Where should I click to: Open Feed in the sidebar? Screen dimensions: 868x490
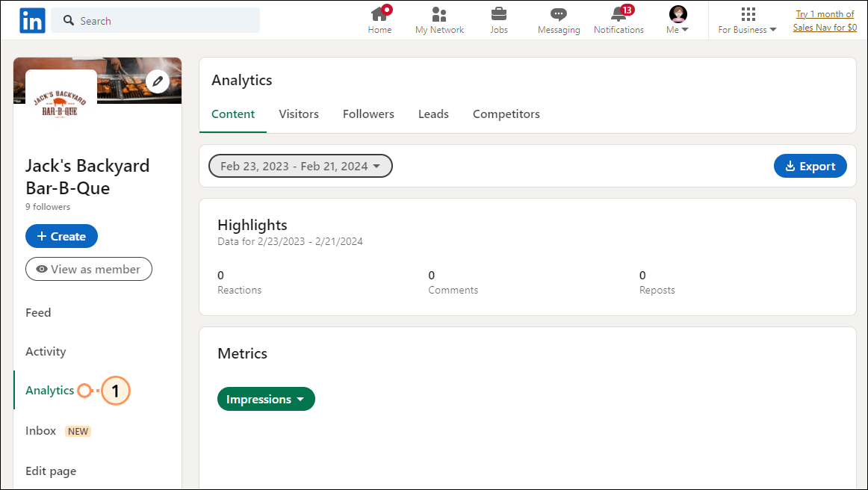pos(38,313)
